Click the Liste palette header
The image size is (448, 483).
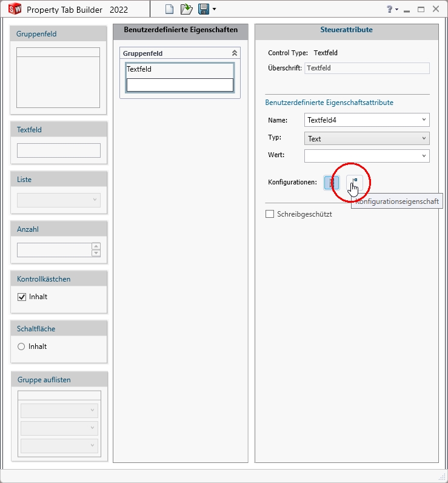coord(59,179)
